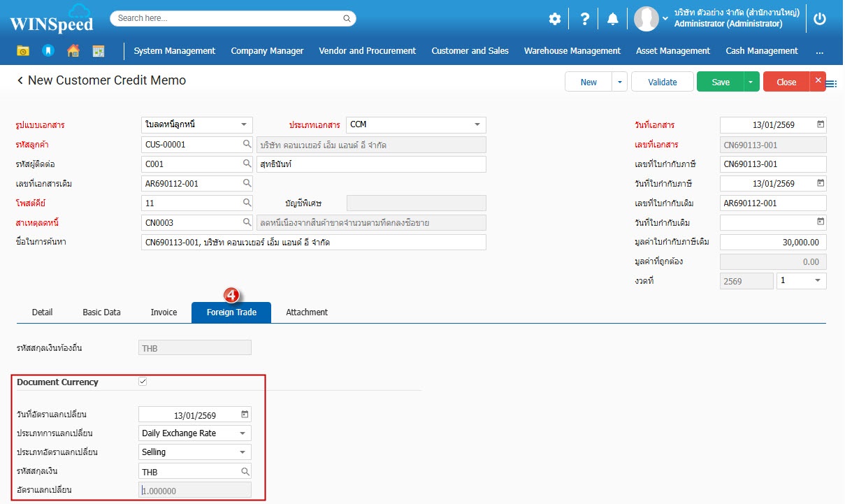Screen dimensions: 845x504
Task: Go to home icon in toolbar
Action: (73, 51)
